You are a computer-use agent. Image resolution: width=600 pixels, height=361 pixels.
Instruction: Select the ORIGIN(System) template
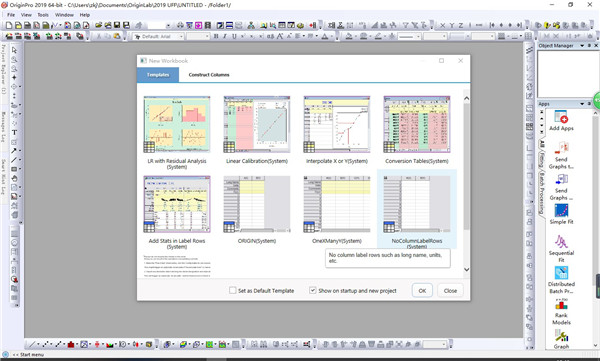coord(257,210)
